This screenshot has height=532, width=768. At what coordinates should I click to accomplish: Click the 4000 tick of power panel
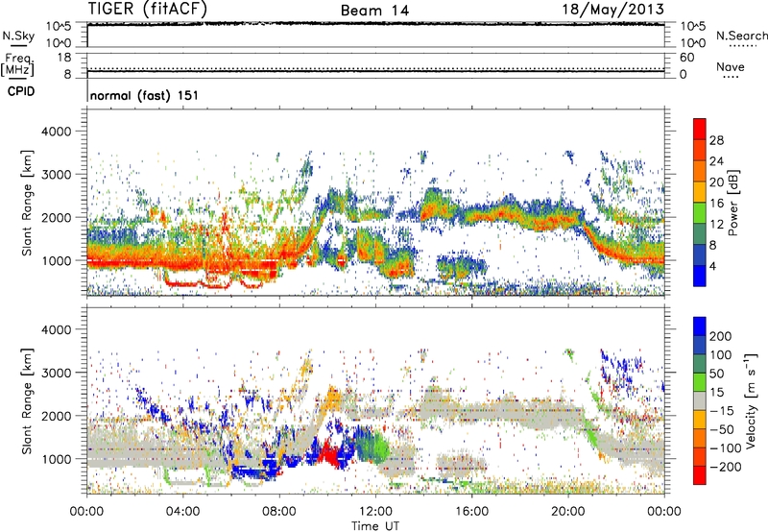[x=57, y=132]
